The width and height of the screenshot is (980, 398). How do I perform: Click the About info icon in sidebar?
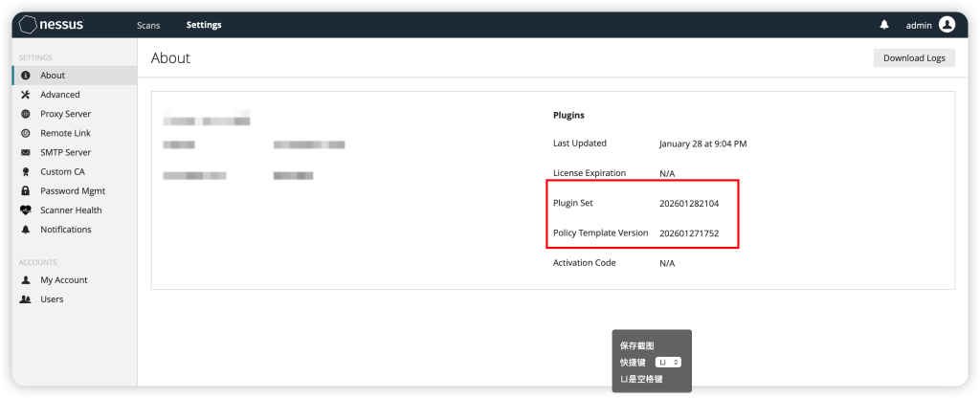point(26,76)
